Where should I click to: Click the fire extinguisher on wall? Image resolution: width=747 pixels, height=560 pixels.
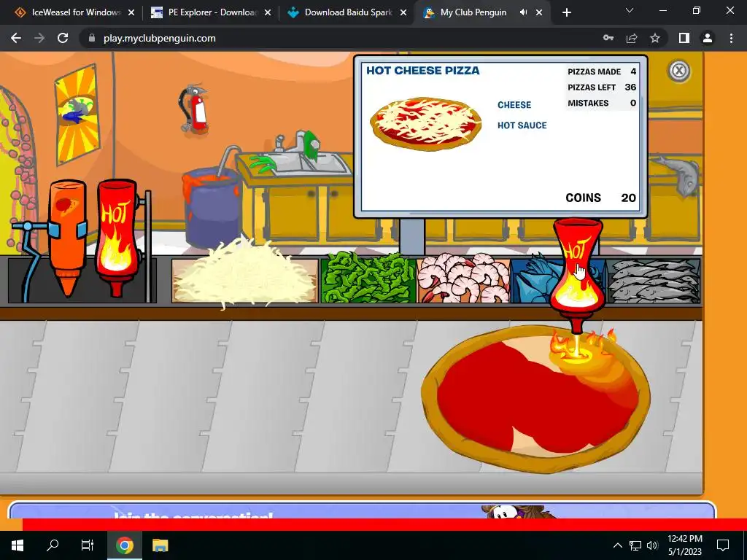click(x=193, y=109)
